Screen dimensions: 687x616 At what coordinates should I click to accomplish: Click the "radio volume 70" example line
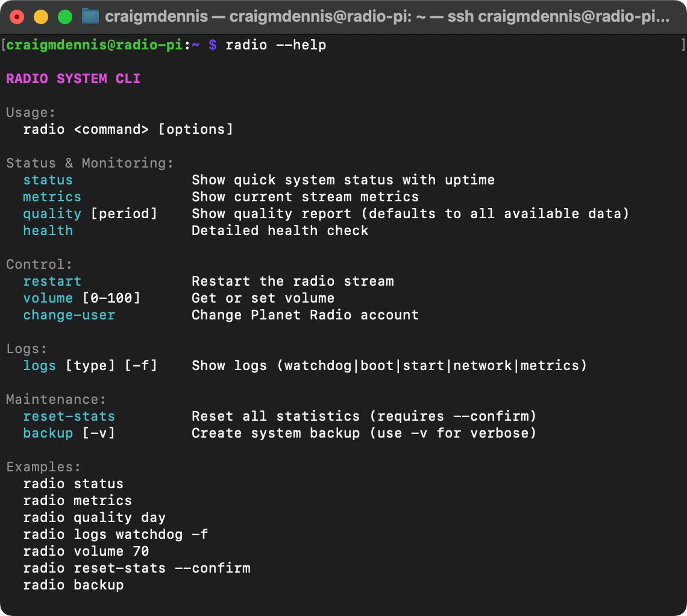[86, 552]
